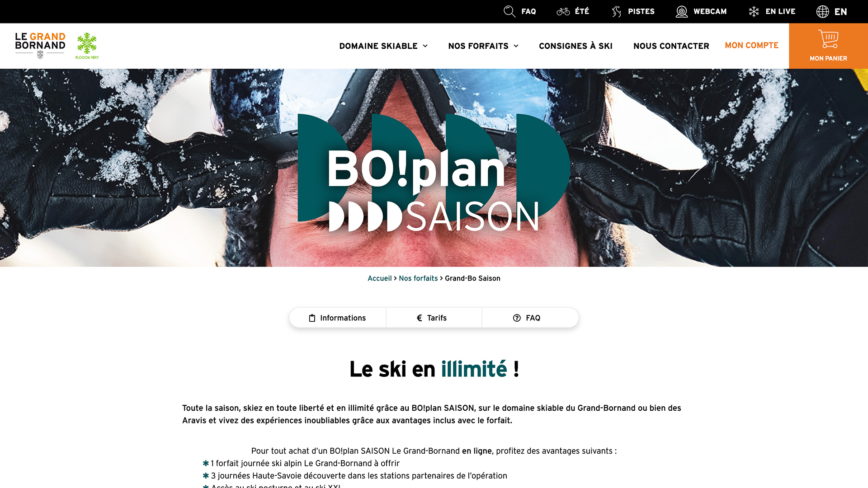
Task: Open the Consignes à Ski menu item
Action: [x=576, y=46]
